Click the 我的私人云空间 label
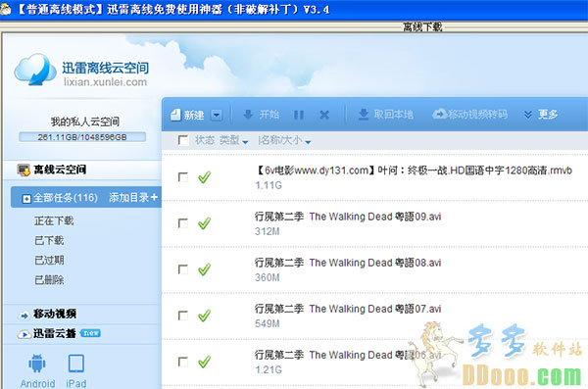588x389 pixels. [x=85, y=122]
